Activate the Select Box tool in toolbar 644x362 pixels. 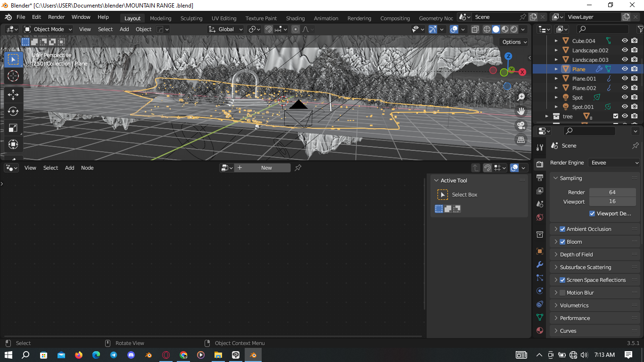point(13,59)
